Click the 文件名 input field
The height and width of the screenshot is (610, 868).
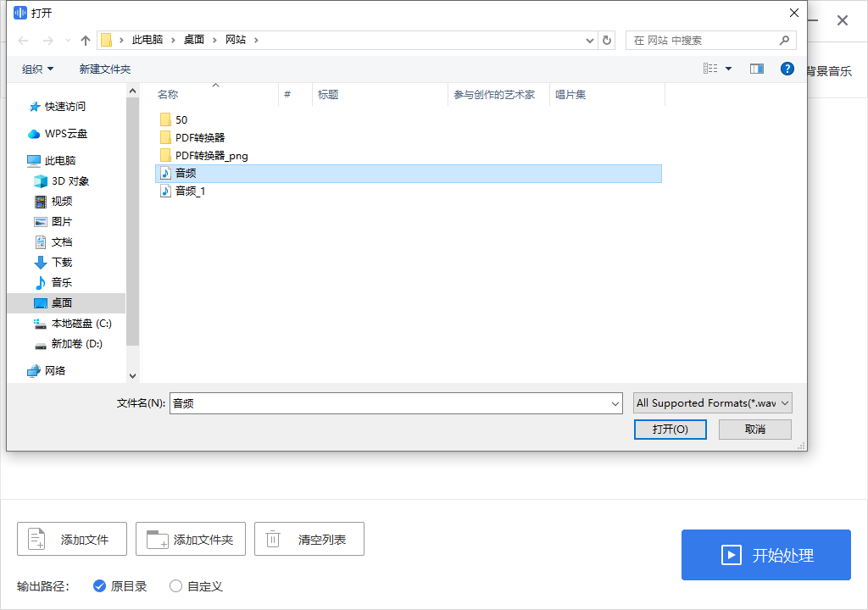click(390, 403)
